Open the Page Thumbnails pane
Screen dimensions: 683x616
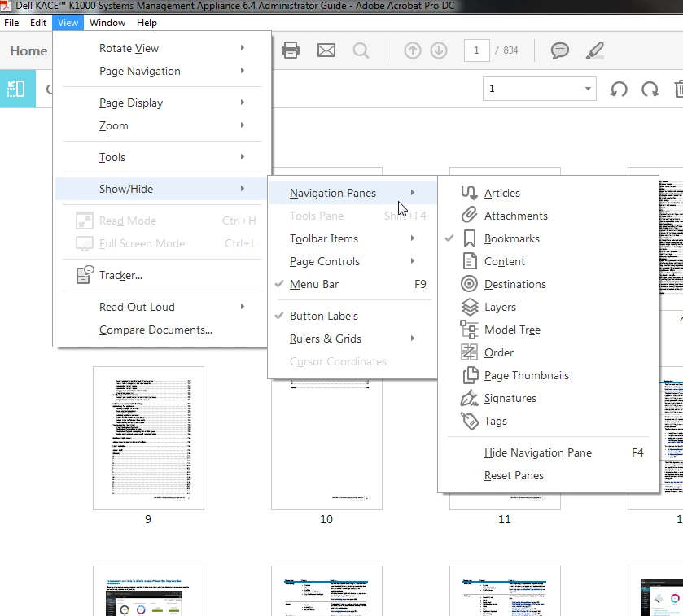548,375
